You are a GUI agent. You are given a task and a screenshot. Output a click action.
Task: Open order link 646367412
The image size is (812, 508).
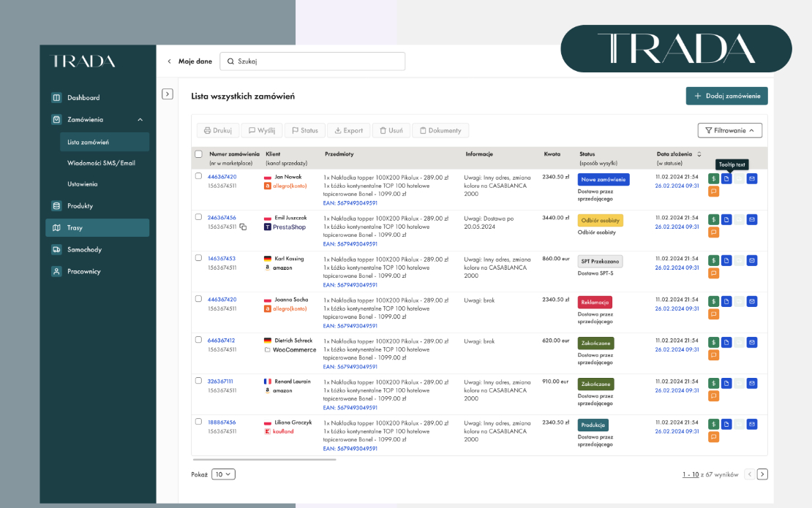click(221, 341)
